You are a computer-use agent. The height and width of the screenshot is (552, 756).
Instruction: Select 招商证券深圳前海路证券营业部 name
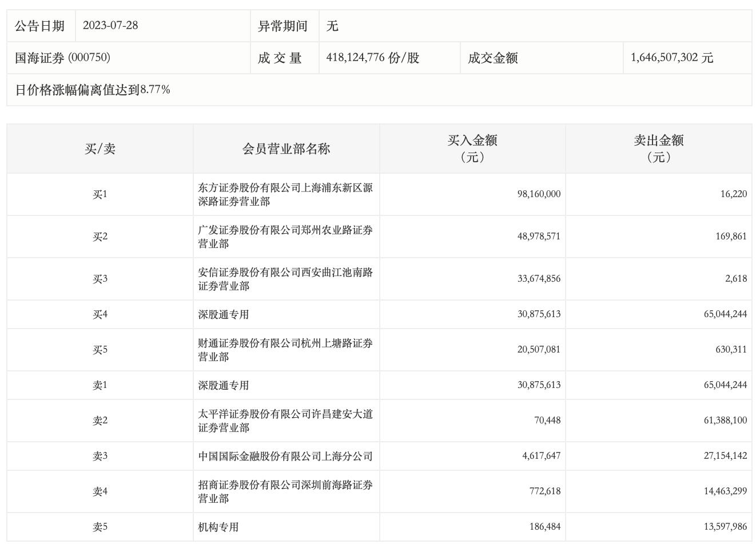click(285, 491)
